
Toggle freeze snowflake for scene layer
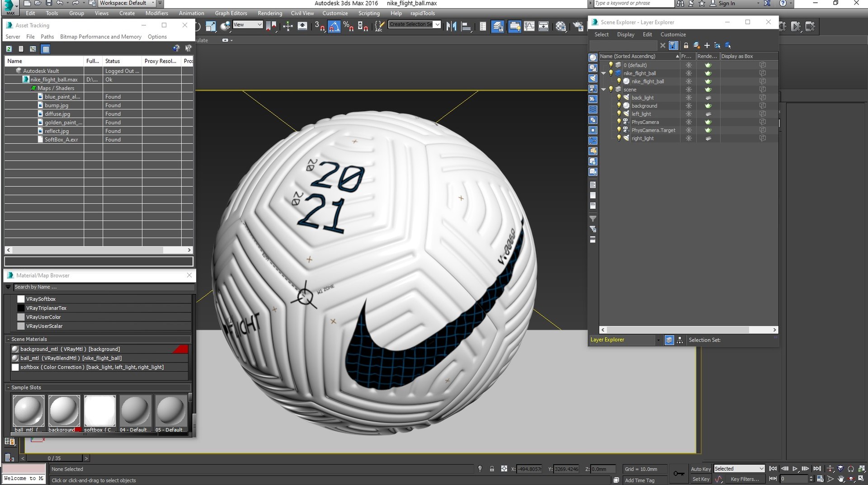click(x=689, y=89)
